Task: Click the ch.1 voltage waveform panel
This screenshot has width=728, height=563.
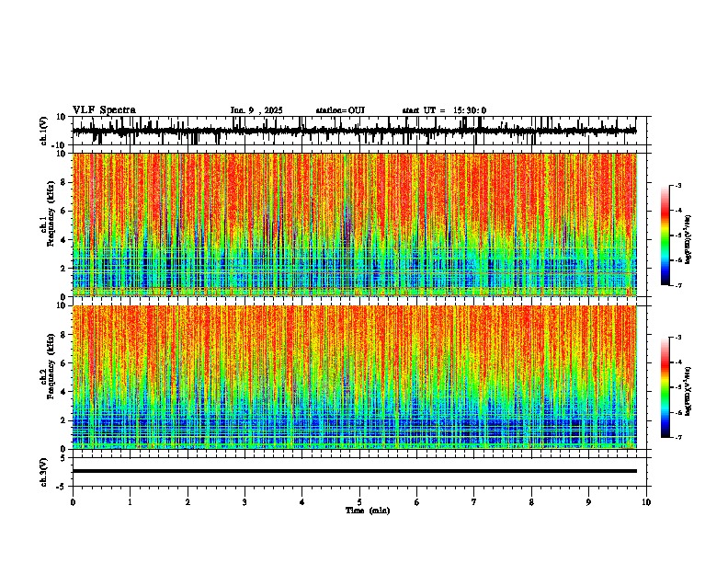Action: (x=361, y=131)
